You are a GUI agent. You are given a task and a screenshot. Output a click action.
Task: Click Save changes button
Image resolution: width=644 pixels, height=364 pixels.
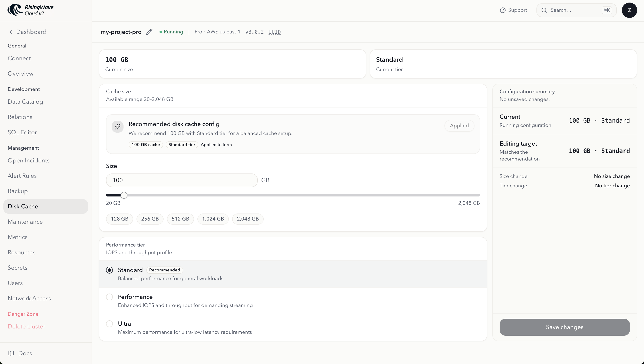[x=565, y=327]
